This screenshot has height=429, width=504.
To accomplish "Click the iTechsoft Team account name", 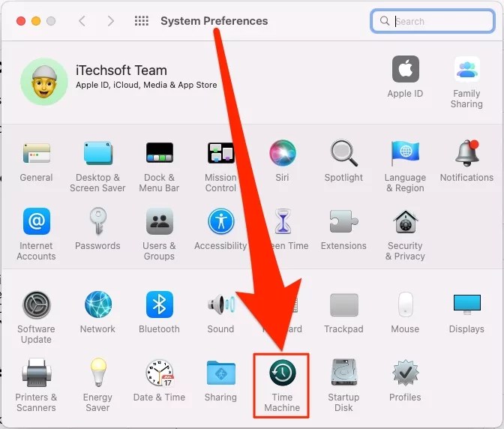I will coord(121,70).
